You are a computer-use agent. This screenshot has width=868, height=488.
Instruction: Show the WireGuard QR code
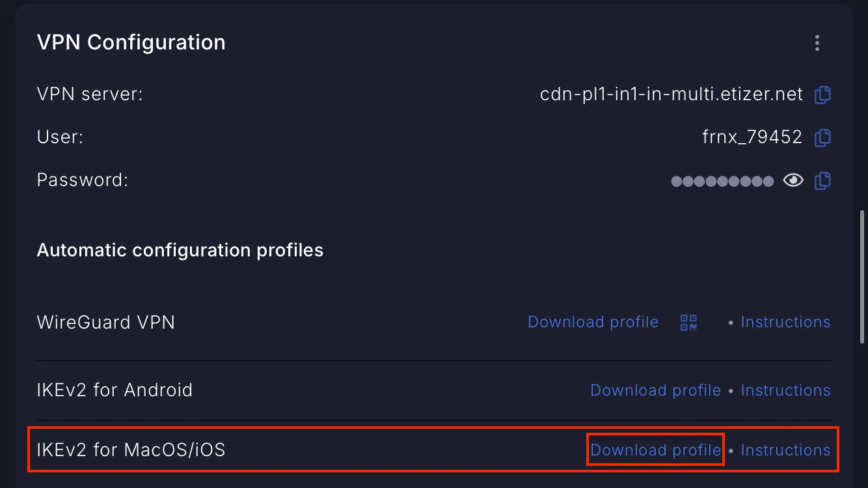tap(688, 322)
